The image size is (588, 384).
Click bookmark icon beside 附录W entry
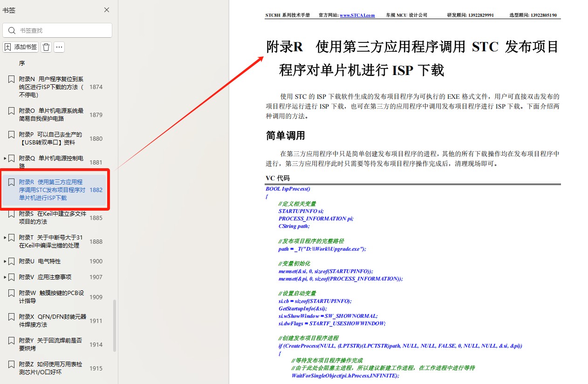(x=12, y=293)
